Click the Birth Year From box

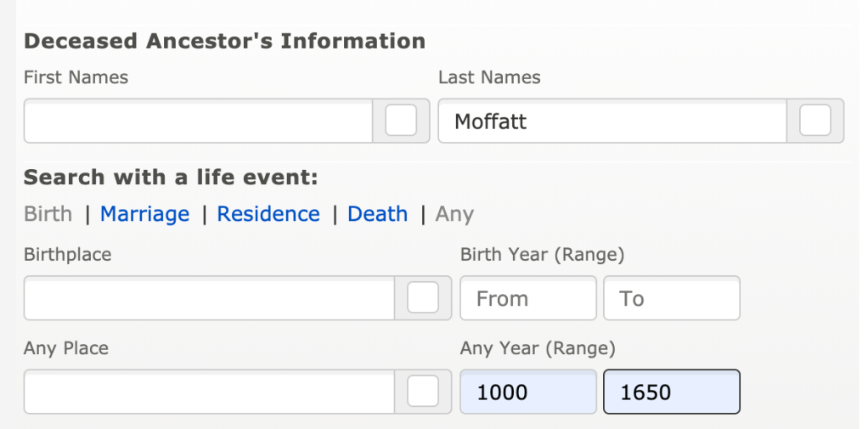click(x=528, y=298)
